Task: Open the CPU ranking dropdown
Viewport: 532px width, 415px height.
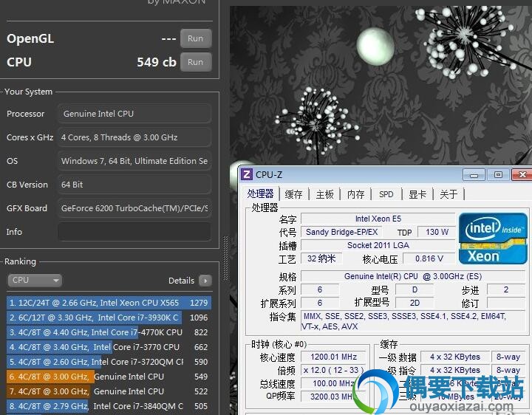Action: coord(35,281)
